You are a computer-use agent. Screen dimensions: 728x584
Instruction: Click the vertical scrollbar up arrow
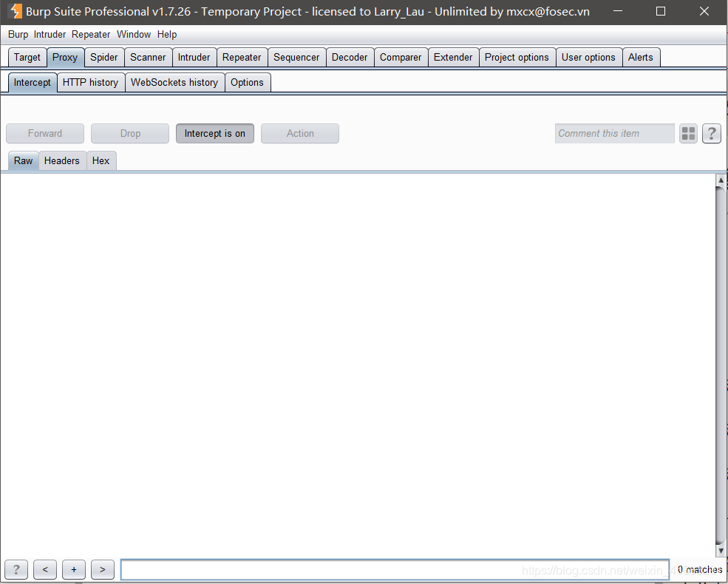721,180
